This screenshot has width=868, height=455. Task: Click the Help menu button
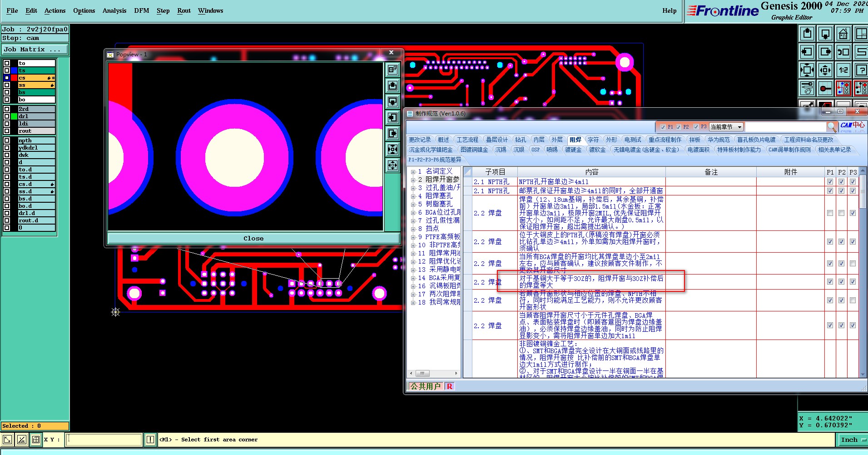(669, 10)
